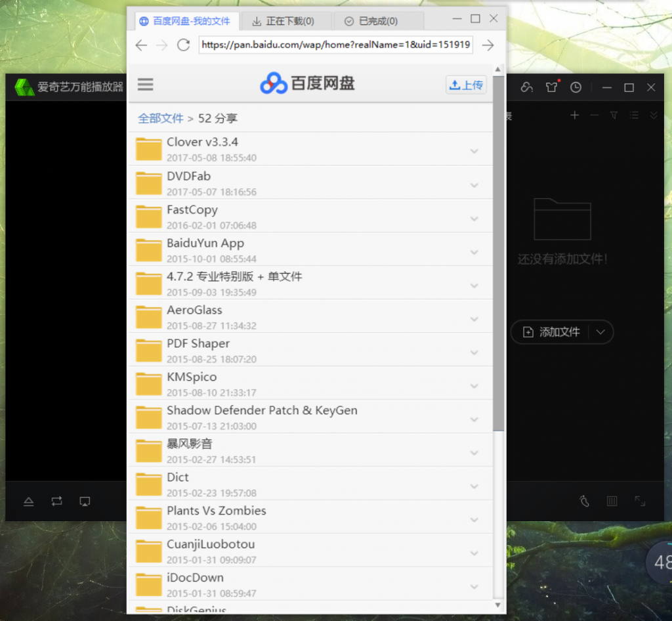Click the 添加文件 button in iQiyi player

(551, 332)
